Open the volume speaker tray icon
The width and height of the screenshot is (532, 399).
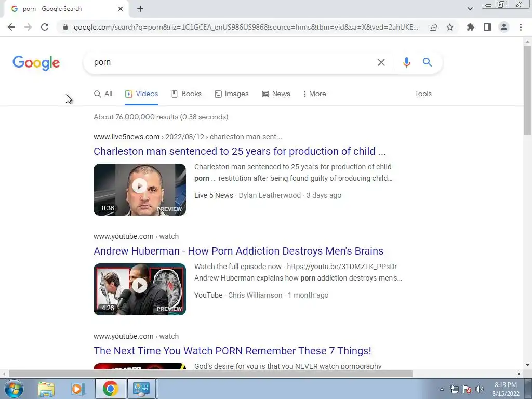tap(480, 389)
